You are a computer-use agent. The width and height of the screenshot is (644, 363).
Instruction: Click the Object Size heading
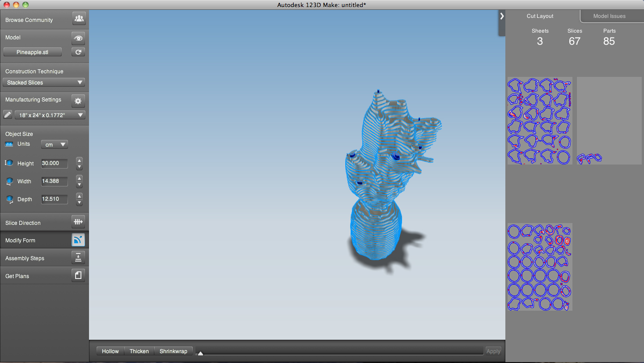point(19,134)
